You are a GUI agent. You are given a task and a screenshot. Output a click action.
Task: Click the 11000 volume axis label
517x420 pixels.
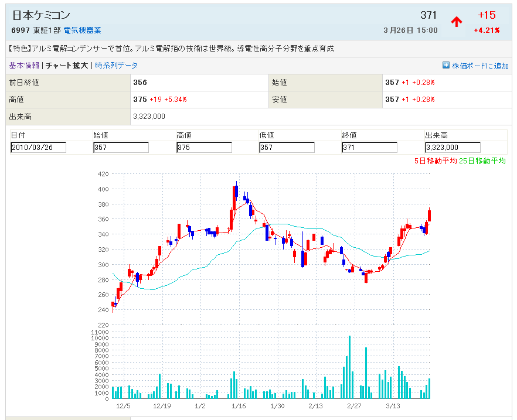click(x=100, y=332)
